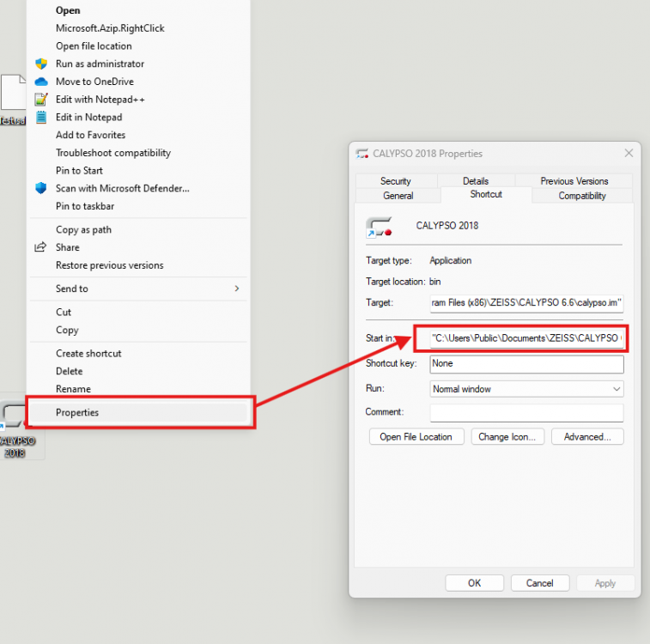
Task: Choose Copy from context menu
Action: pos(67,331)
